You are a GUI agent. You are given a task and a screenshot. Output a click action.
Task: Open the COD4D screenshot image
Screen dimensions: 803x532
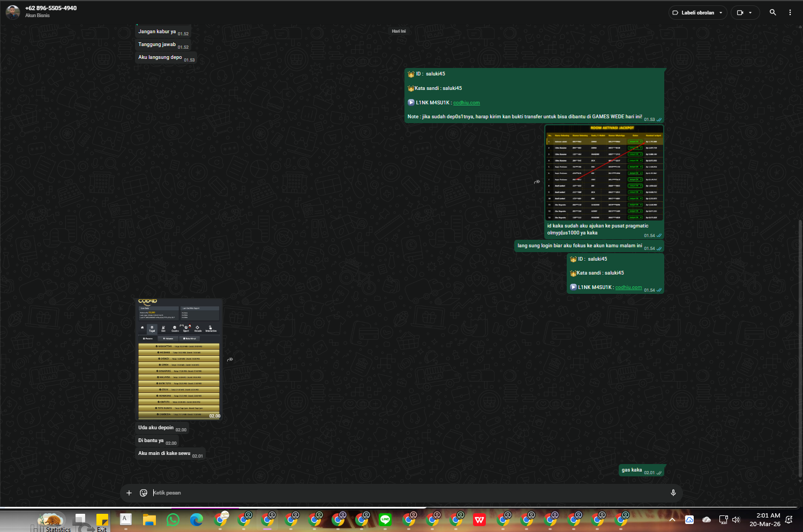tap(179, 359)
